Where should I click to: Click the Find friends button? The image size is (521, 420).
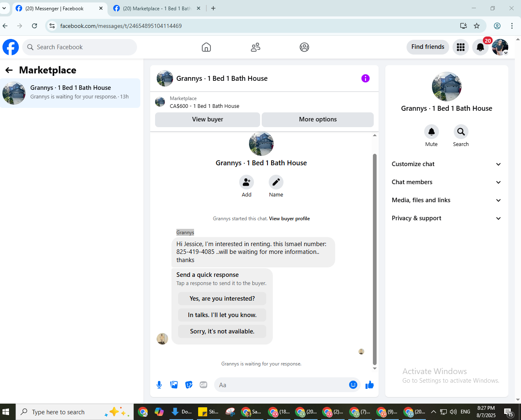point(428,47)
